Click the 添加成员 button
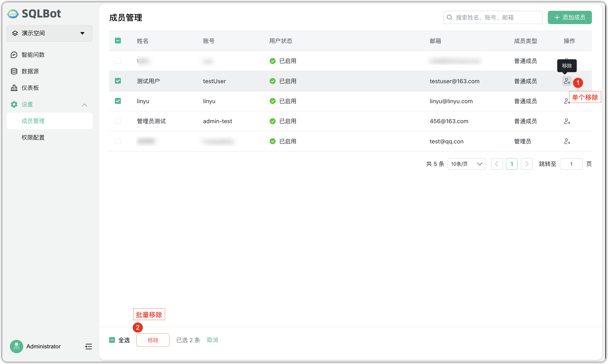 (x=569, y=17)
